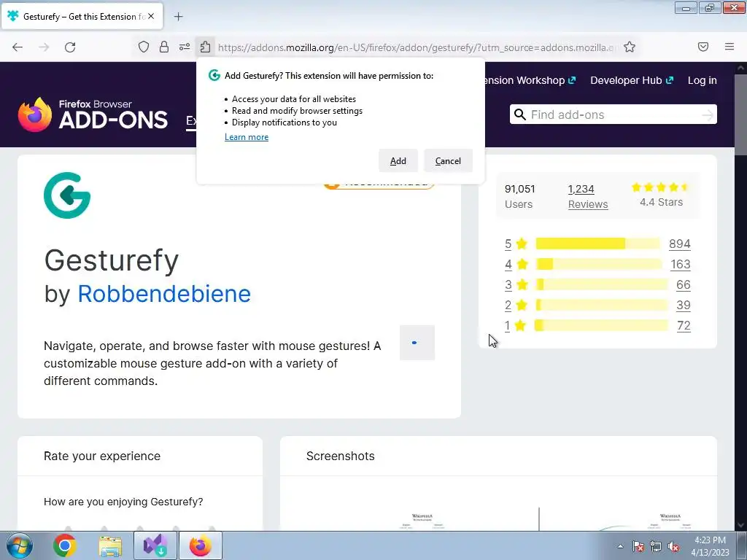
Task: Open Visual Studio Installer taskbar icon
Action: pyautogui.click(x=155, y=545)
